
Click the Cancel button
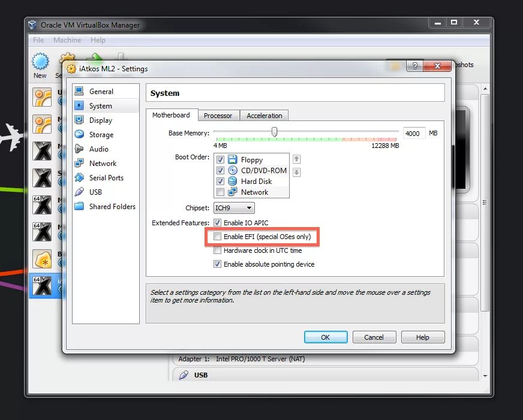pos(374,337)
